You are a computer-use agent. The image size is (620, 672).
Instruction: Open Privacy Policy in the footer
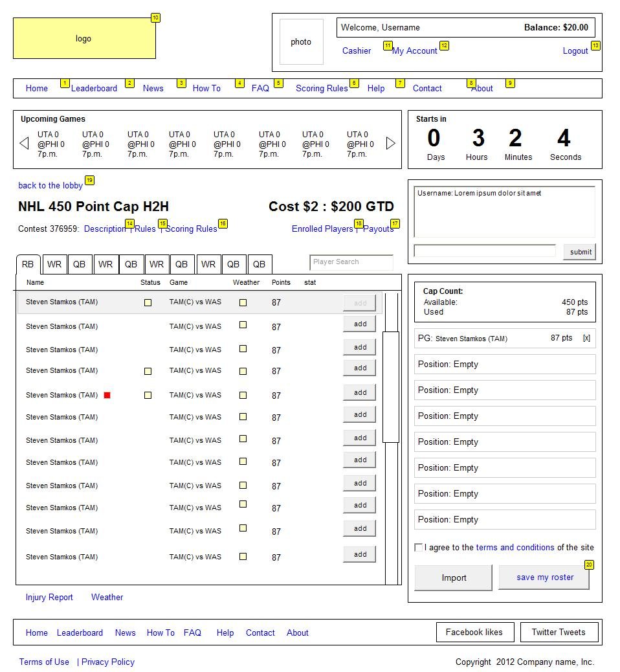(x=108, y=662)
